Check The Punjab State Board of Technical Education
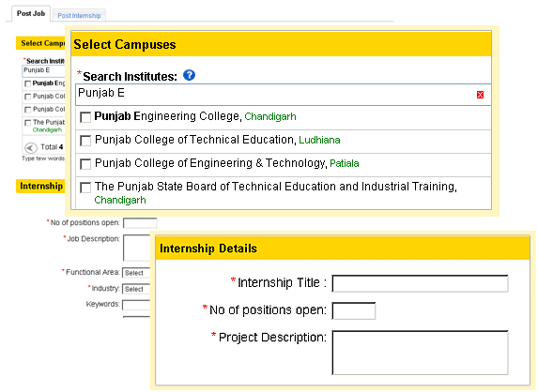 [x=85, y=188]
